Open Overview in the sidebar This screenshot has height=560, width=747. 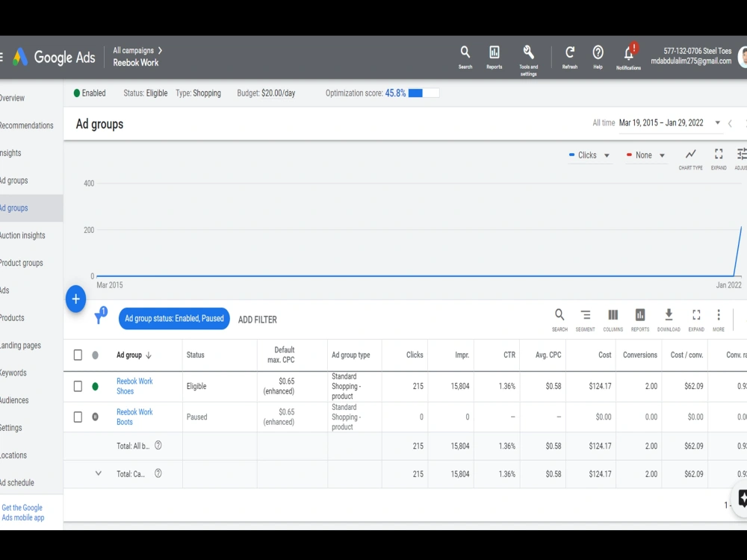point(12,98)
